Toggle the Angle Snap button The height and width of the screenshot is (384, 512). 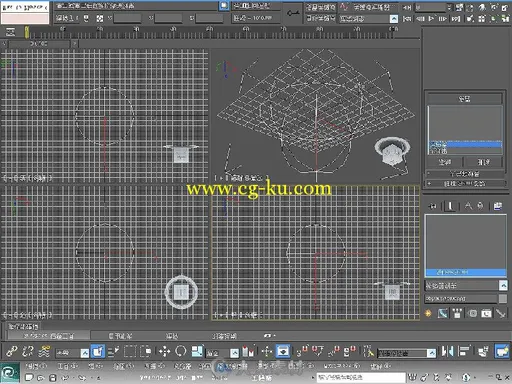318,351
